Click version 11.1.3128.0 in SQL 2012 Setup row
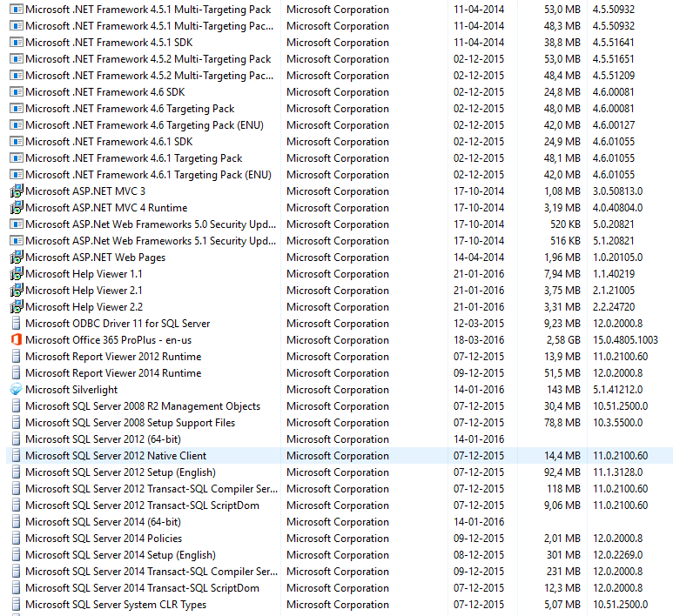The image size is (673, 616). (x=617, y=472)
